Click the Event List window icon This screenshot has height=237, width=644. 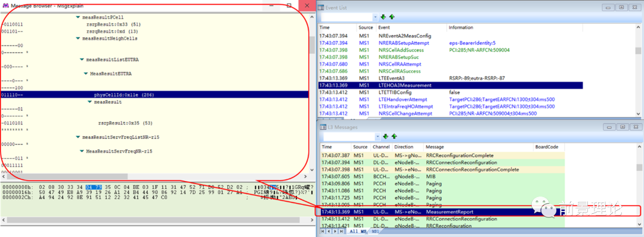coord(321,7)
